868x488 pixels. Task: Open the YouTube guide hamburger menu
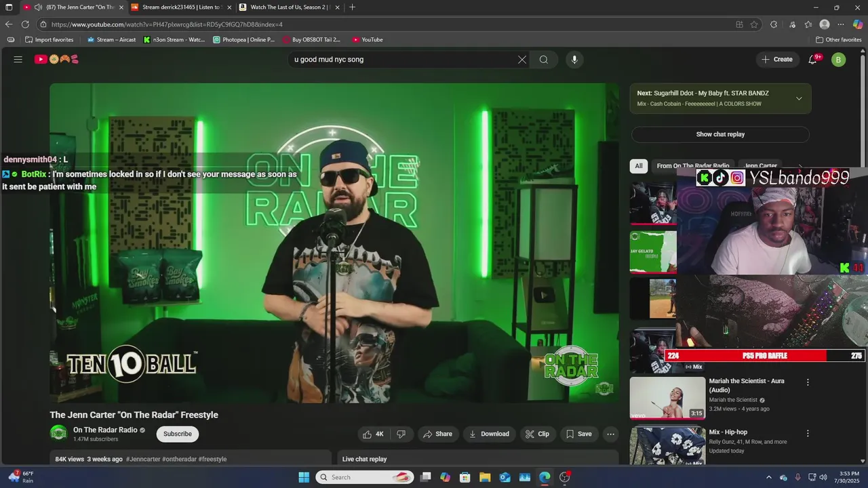(x=18, y=59)
